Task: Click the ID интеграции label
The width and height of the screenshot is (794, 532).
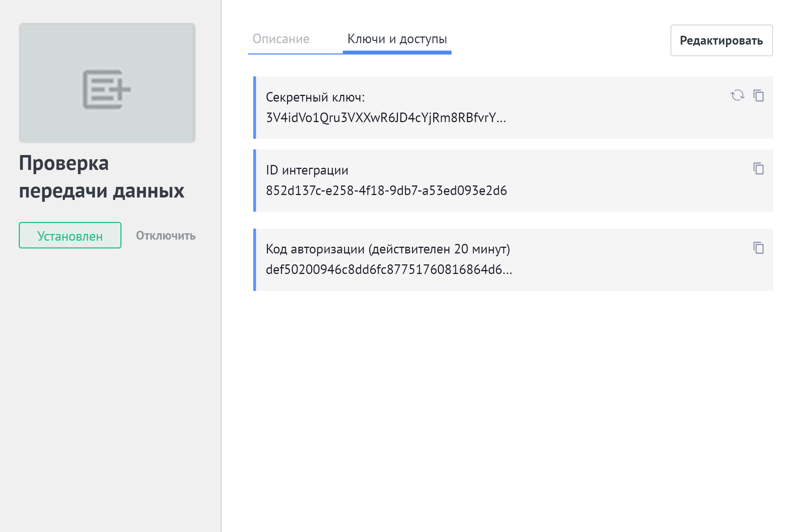Action: pos(307,170)
